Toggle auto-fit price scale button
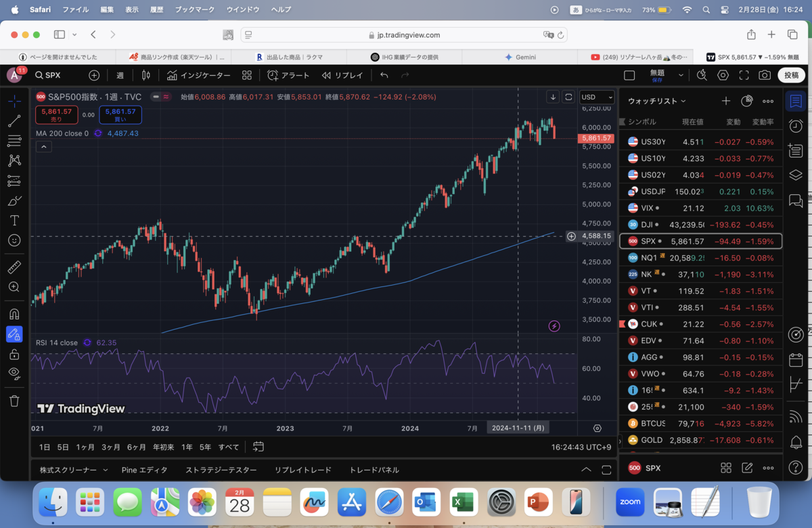This screenshot has width=812, height=528. tap(568, 97)
